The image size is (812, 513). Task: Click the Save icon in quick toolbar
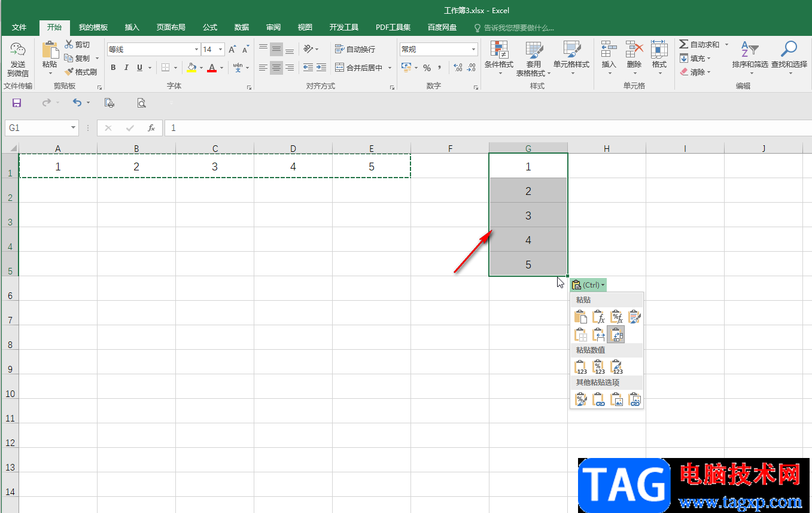(x=17, y=103)
